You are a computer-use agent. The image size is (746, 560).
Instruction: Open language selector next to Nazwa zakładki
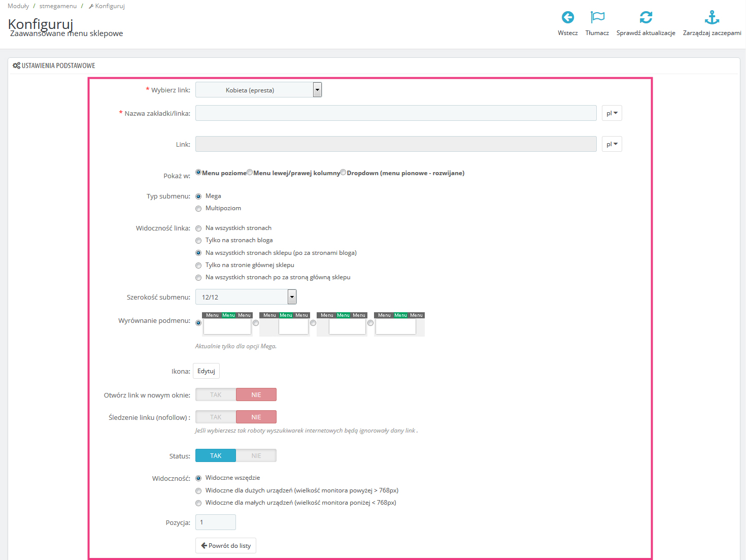(x=612, y=113)
